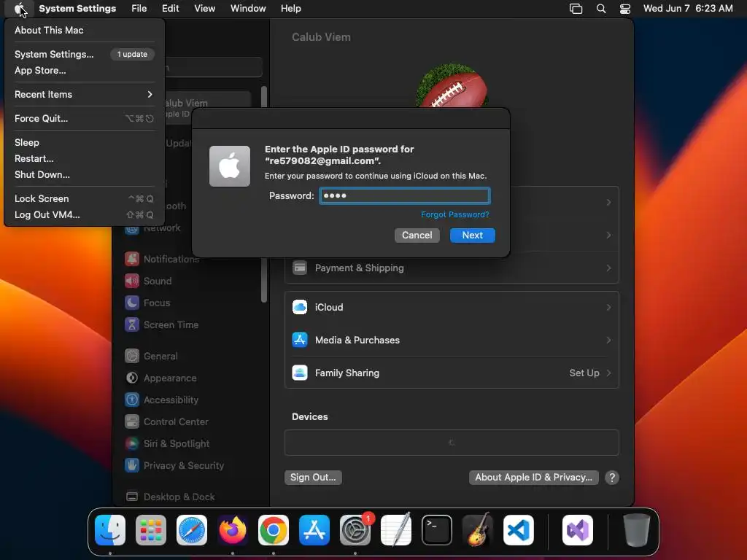Open System Settings icon in the Dock

[x=355, y=530]
